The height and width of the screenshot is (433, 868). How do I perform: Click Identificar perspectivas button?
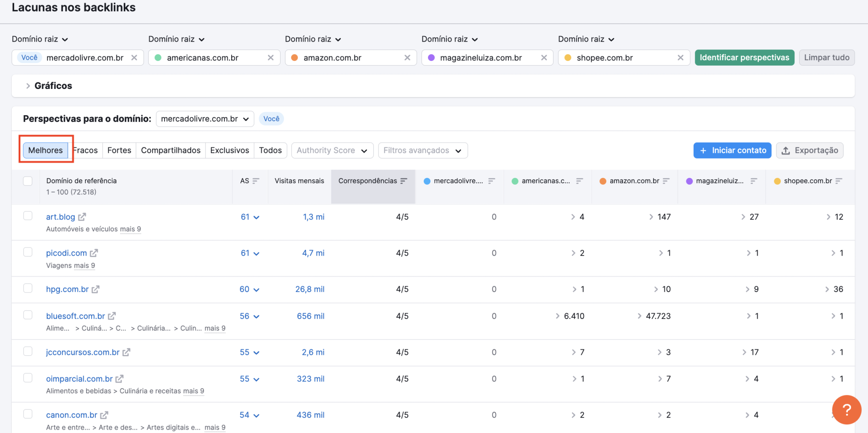[744, 58]
